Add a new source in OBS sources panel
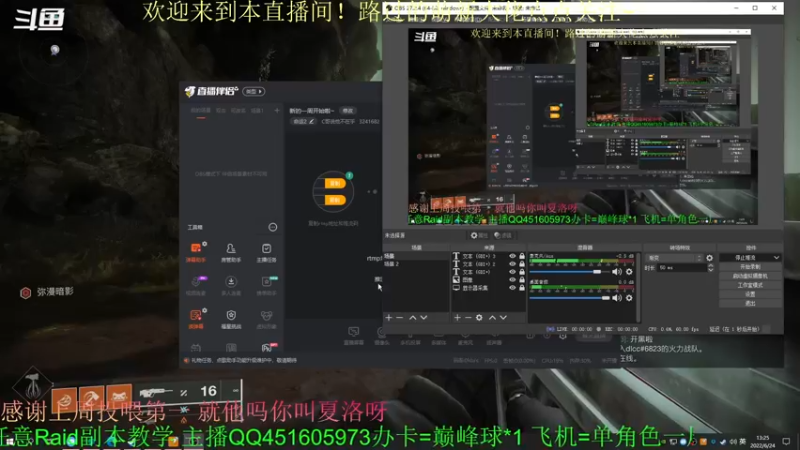Viewport: 800px width, 450px height. (x=457, y=317)
